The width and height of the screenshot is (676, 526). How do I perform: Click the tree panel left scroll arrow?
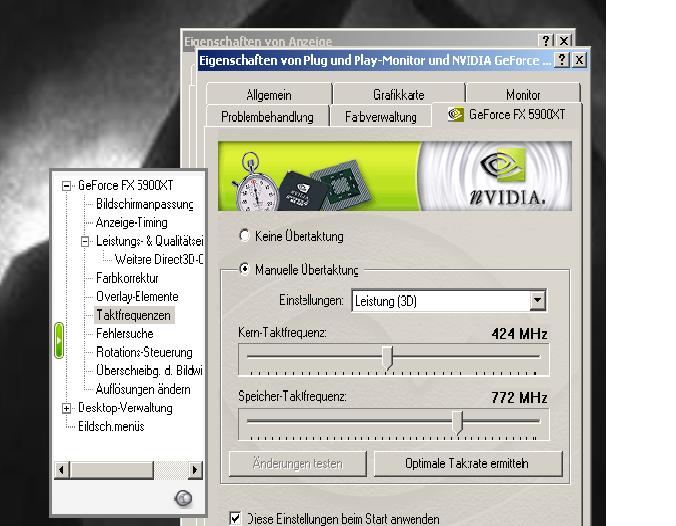coord(62,470)
